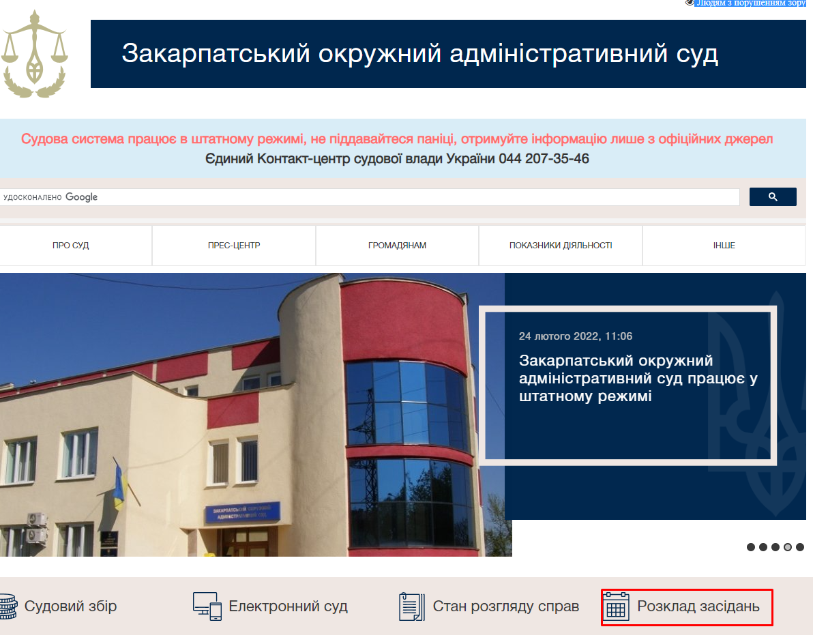Click the court scales emblem logo

[34, 55]
